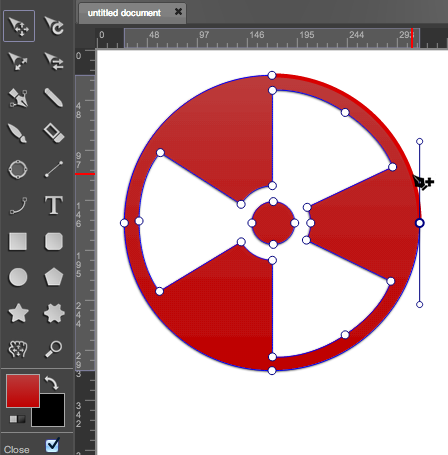
Task: Select the move/selection arrow tool
Action: 19,26
